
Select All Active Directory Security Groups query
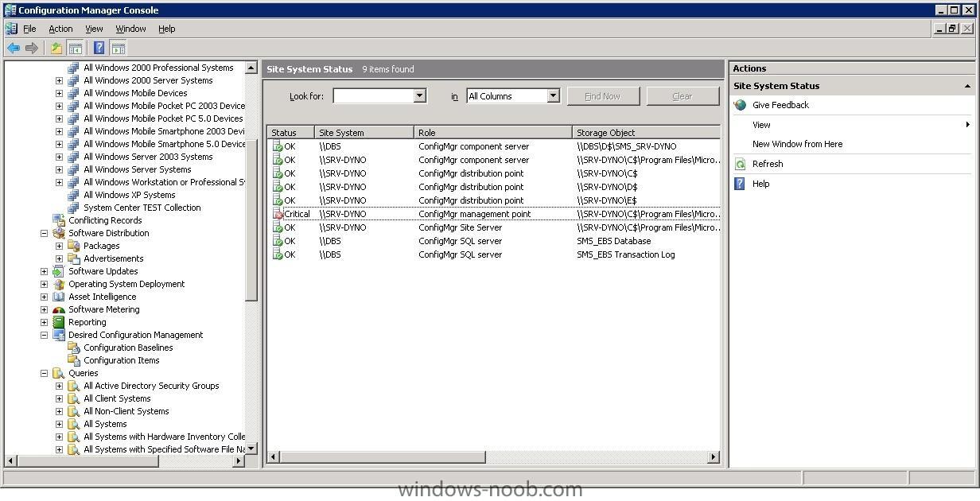pos(151,386)
